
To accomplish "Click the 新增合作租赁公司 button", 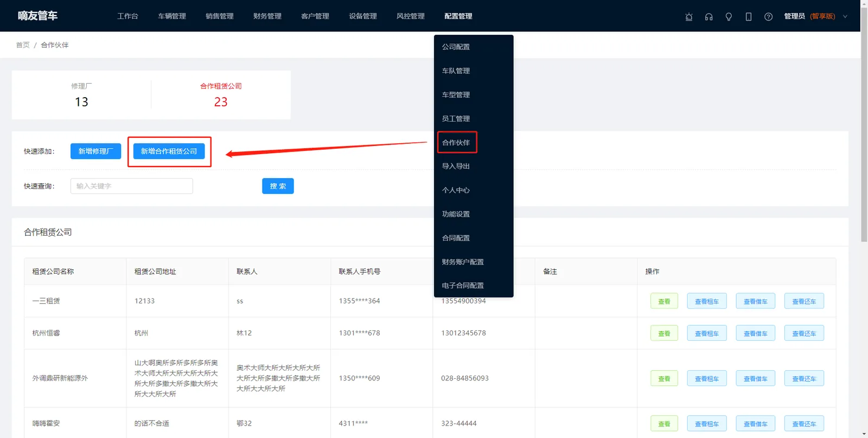I will (x=169, y=151).
